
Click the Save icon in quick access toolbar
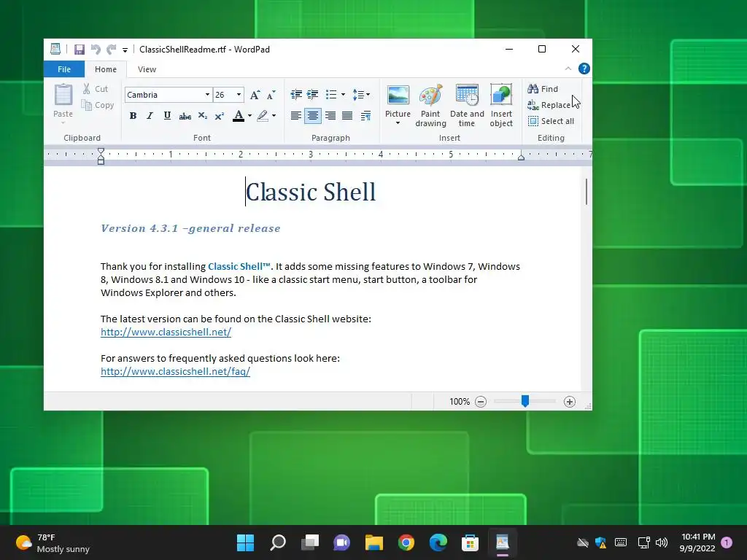(79, 49)
